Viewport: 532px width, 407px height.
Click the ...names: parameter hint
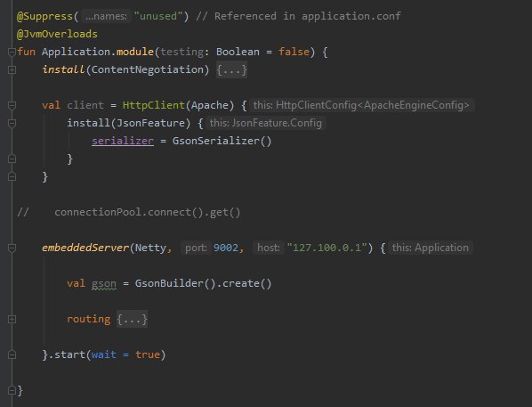106,16
